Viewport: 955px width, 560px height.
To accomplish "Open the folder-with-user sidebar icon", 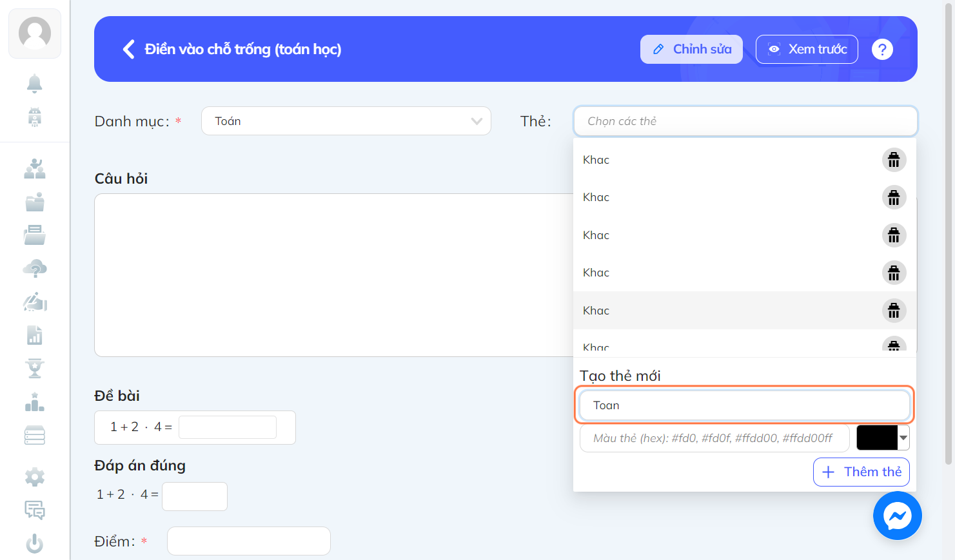I will pos(35,202).
